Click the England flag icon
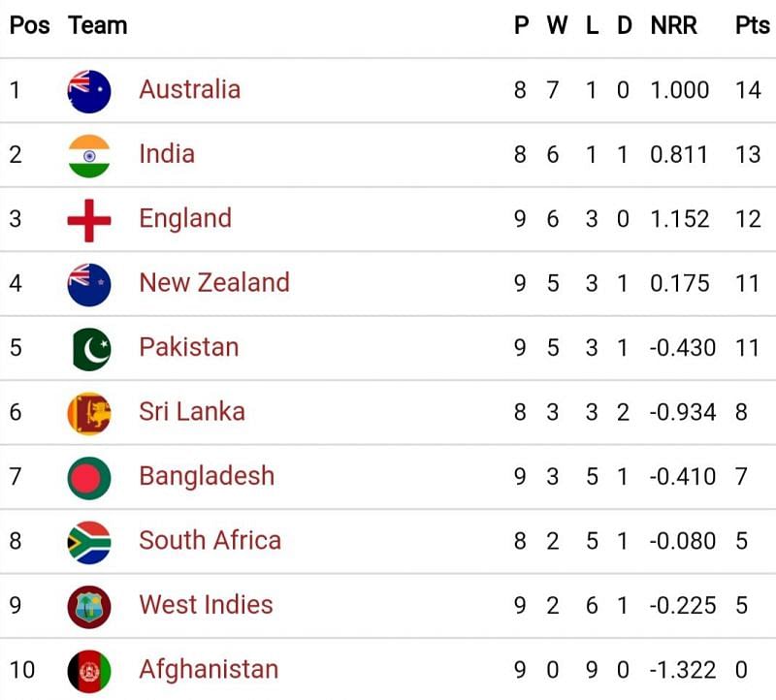This screenshot has height=700, width=776. pos(89,220)
